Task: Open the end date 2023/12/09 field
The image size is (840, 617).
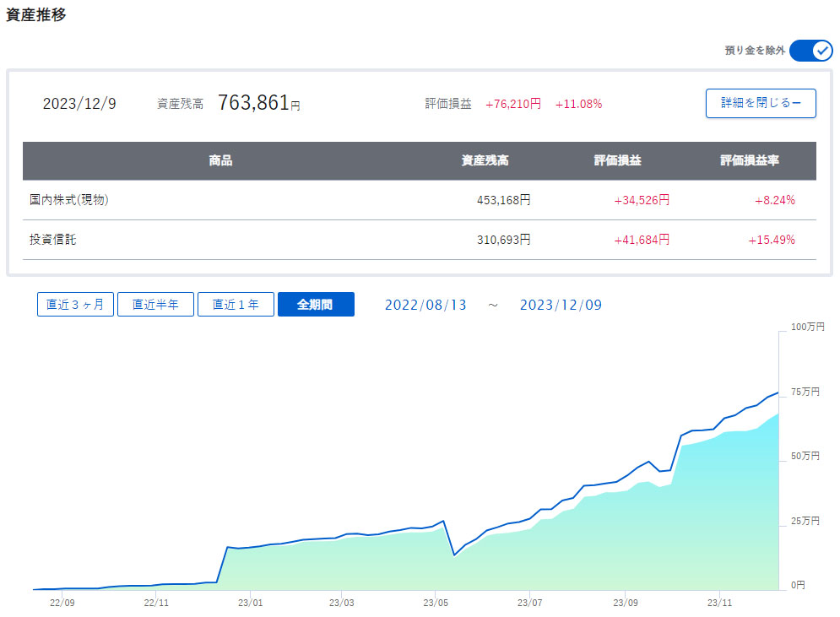Action: 561,305
